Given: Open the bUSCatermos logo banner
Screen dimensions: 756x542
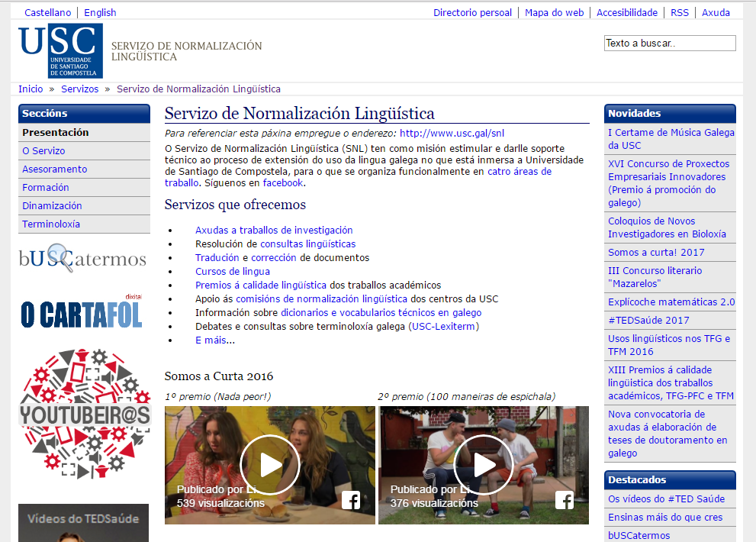Looking at the screenshot, I should [x=82, y=258].
